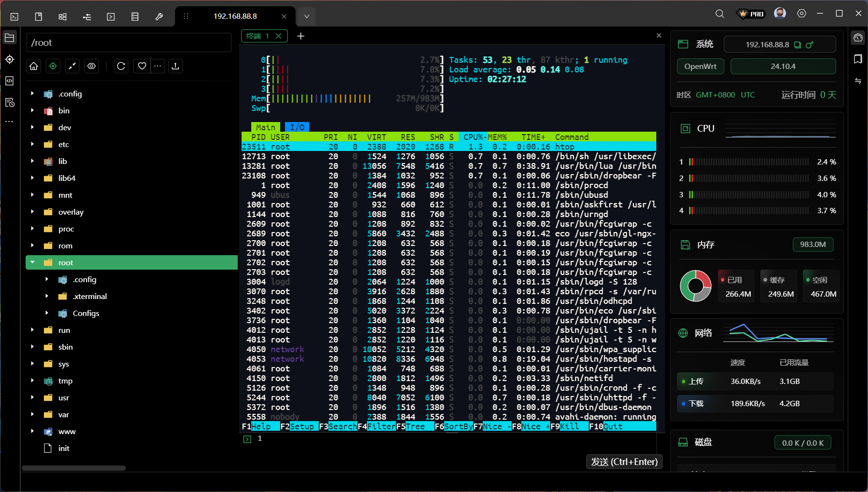The height and width of the screenshot is (492, 868).
Task: Collapse the root folder in file tree
Action: (x=32, y=262)
